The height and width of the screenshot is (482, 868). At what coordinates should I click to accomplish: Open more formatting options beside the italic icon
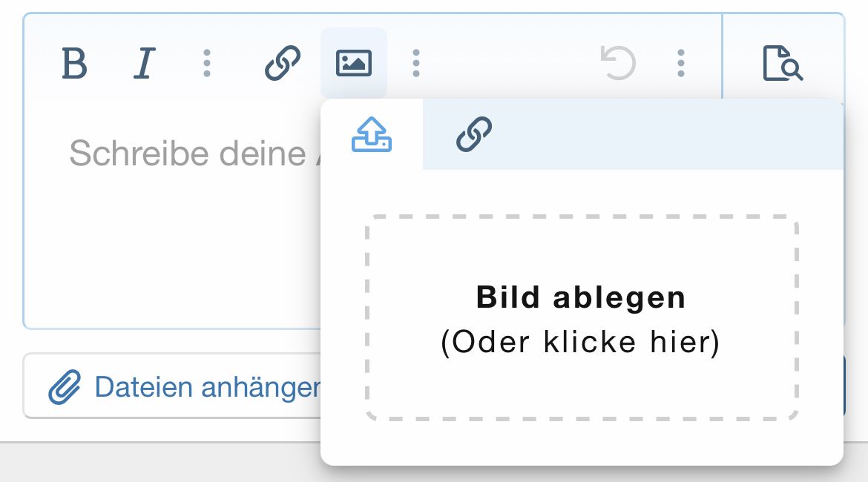click(x=207, y=63)
